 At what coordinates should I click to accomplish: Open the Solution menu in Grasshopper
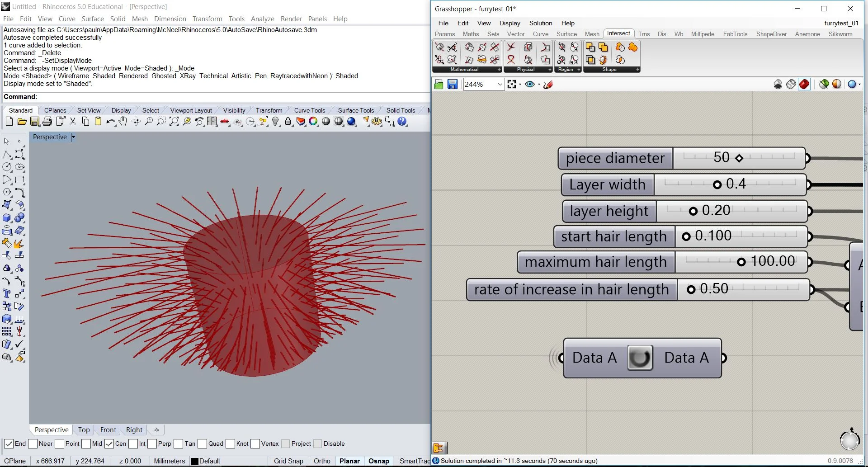tap(541, 23)
